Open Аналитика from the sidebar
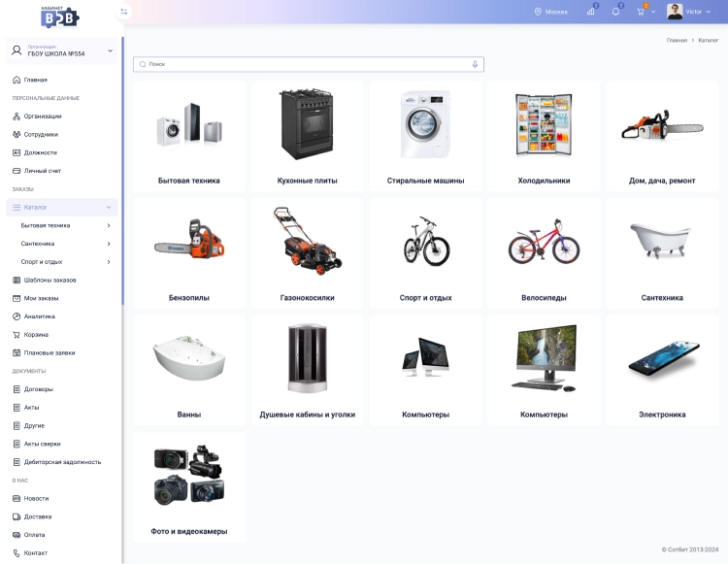 40,316
